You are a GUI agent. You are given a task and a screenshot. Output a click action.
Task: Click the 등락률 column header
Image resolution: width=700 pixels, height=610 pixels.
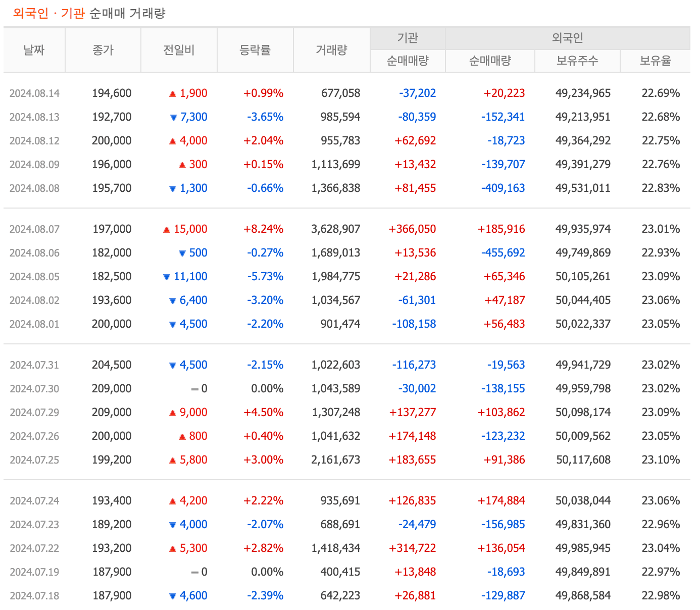pos(255,49)
